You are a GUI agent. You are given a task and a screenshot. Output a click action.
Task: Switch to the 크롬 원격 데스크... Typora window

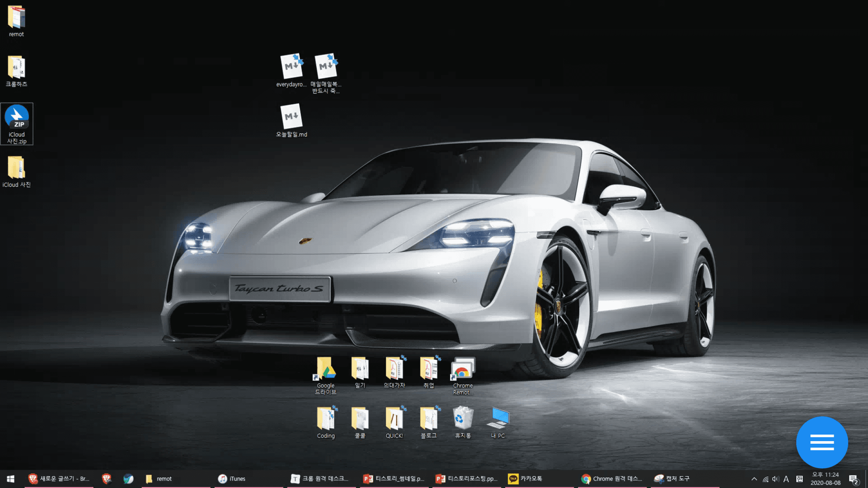tap(321, 478)
